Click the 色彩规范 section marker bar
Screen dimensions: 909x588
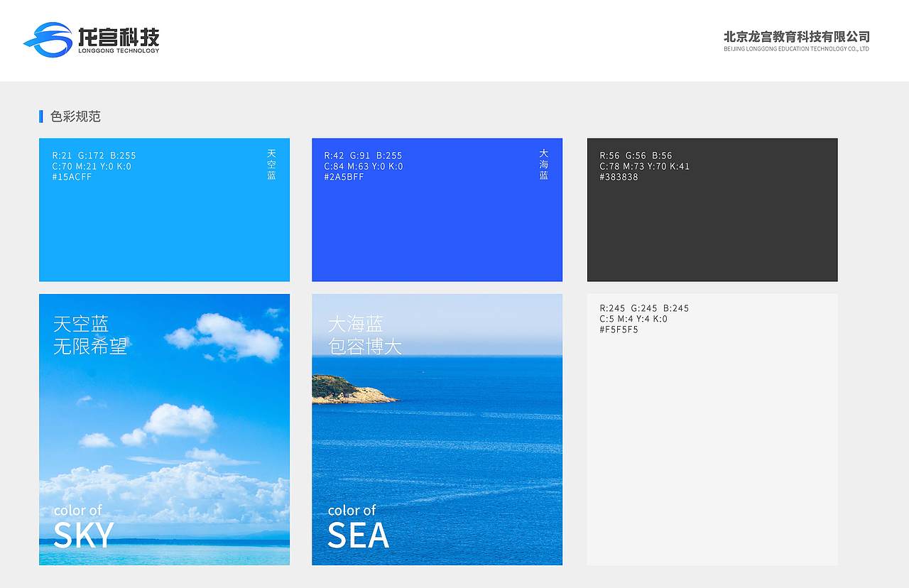coord(40,116)
